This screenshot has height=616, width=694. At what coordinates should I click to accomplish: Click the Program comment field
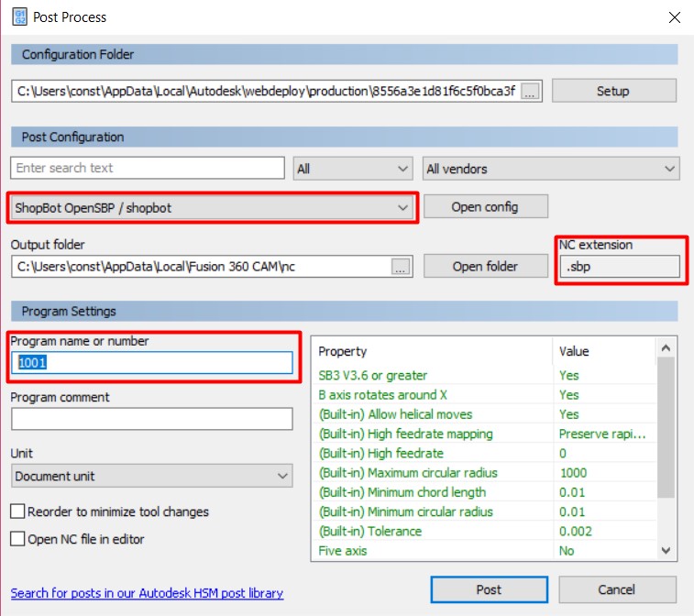click(152, 419)
